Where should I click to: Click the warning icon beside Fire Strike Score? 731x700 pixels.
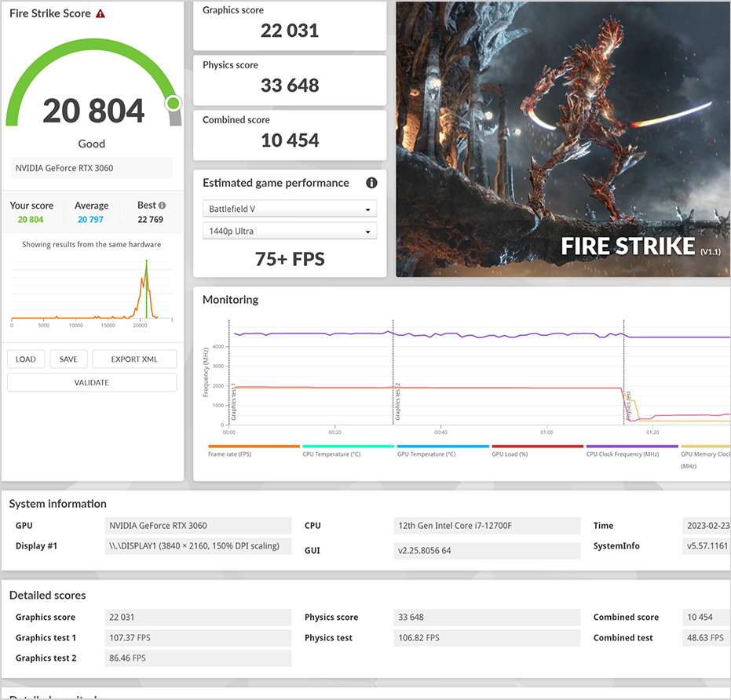[101, 14]
